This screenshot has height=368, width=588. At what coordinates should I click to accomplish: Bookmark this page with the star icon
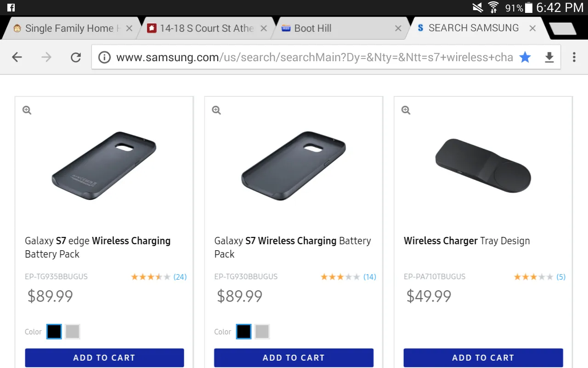[525, 57]
